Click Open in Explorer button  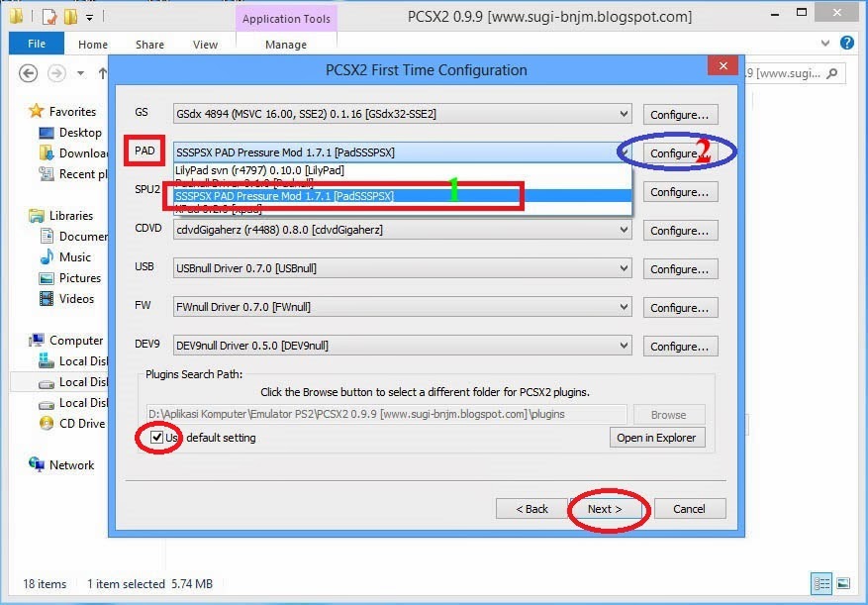pos(657,437)
